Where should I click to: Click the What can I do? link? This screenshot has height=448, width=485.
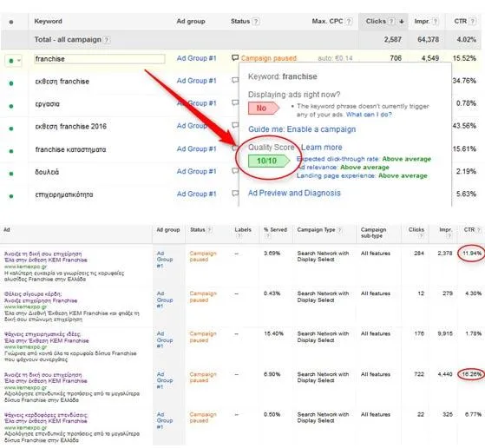(x=369, y=115)
